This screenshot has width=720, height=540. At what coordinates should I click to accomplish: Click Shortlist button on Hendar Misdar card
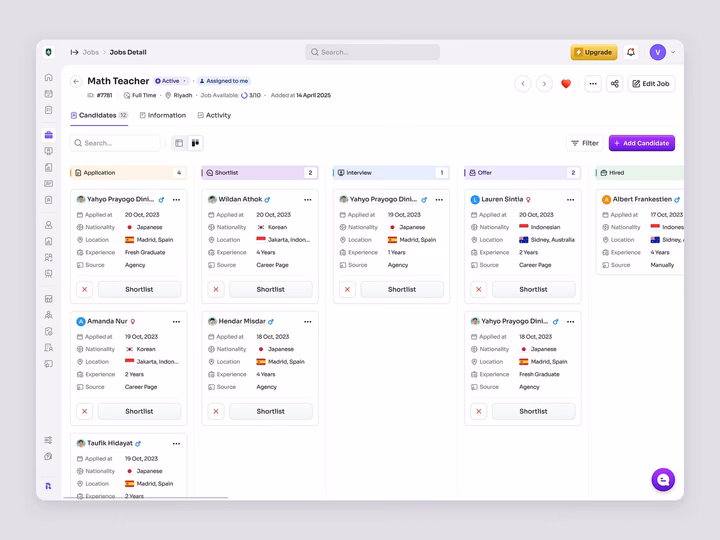pos(270,411)
